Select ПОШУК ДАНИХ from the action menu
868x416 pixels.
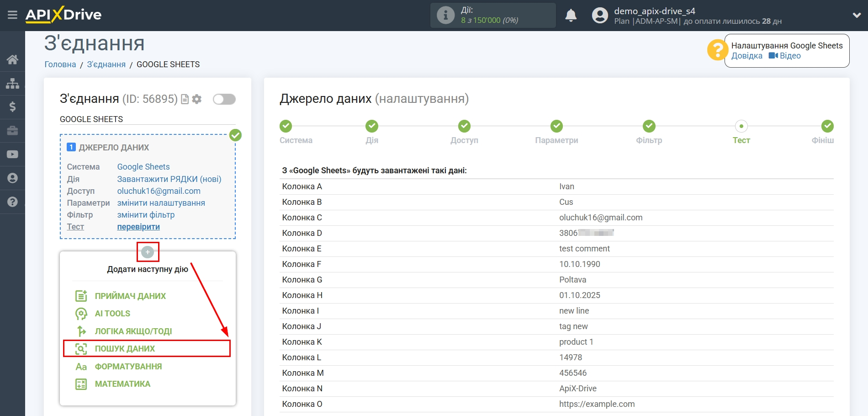125,349
